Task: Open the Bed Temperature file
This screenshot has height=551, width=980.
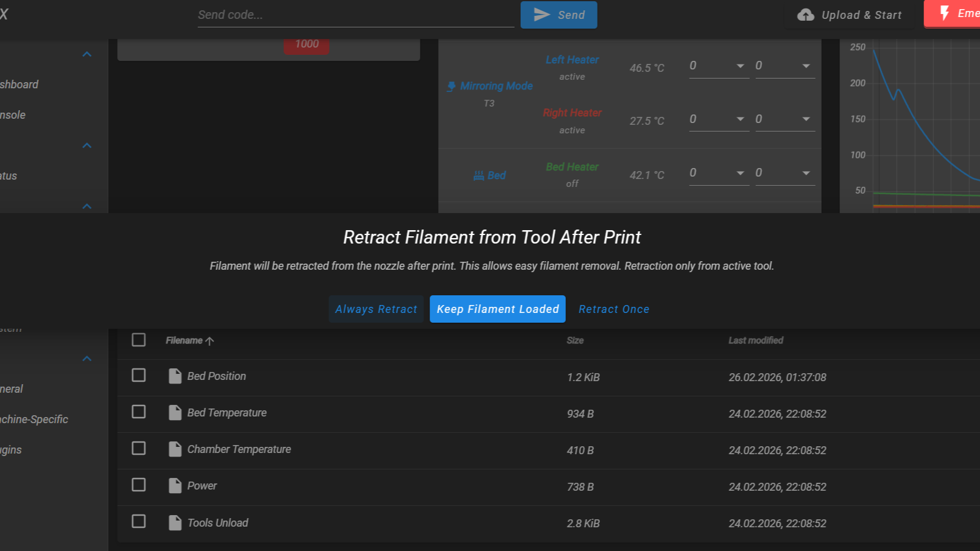Action: [227, 413]
